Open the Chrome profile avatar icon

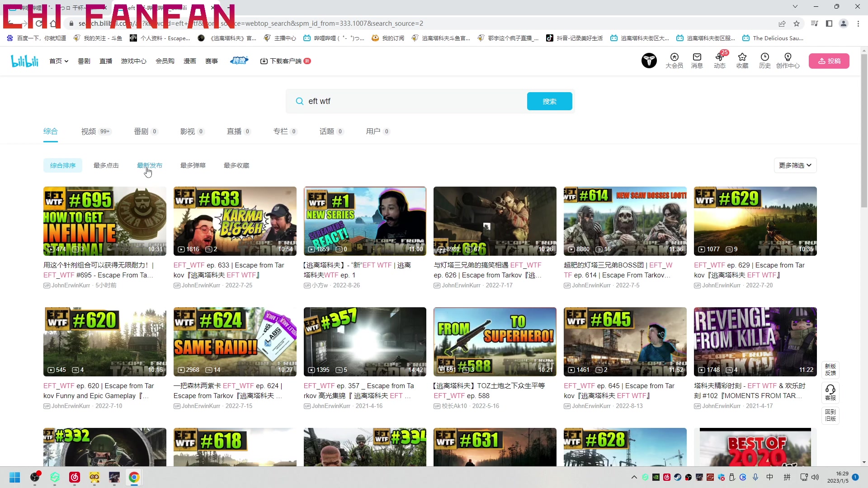(844, 23)
